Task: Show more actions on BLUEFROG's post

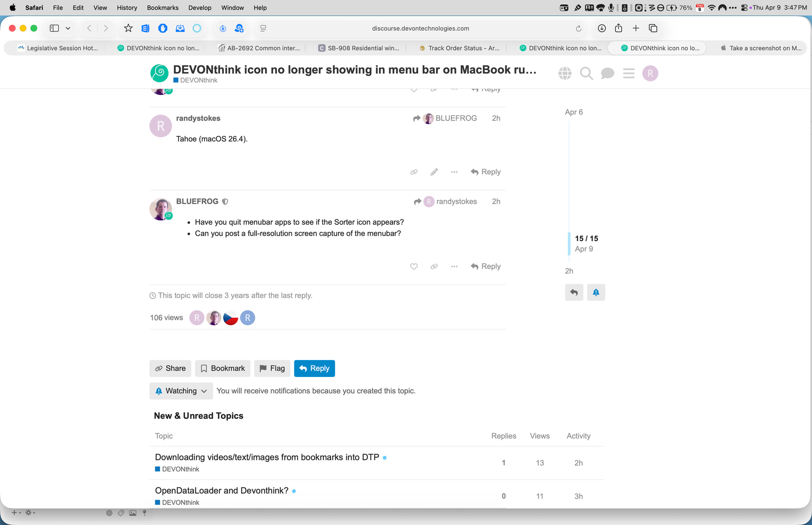Action: pos(454,267)
